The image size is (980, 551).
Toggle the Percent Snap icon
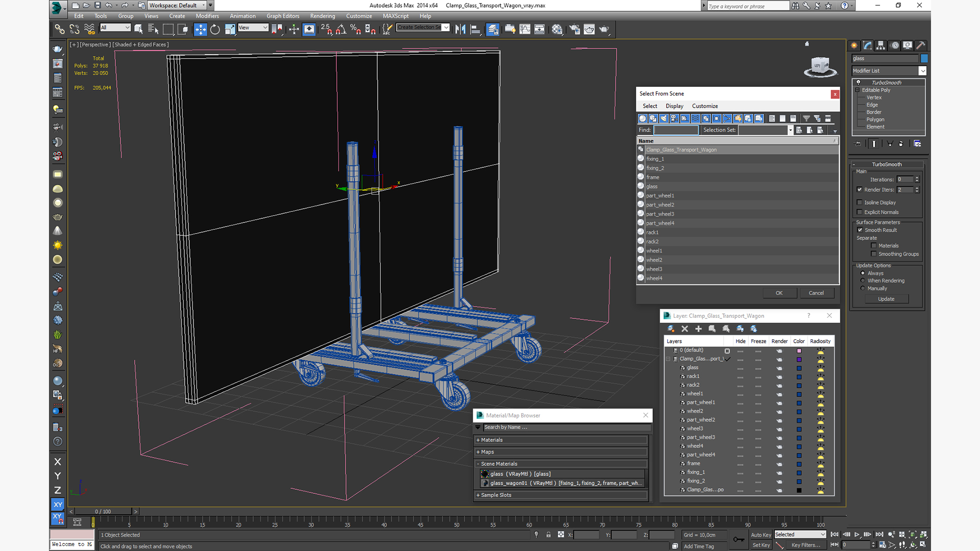click(x=356, y=30)
